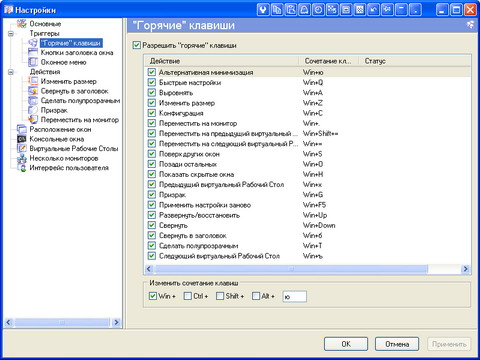Toggle Разрешить "горячие" клавиши checkbox
This screenshot has width=480, height=360.
pos(137,45)
